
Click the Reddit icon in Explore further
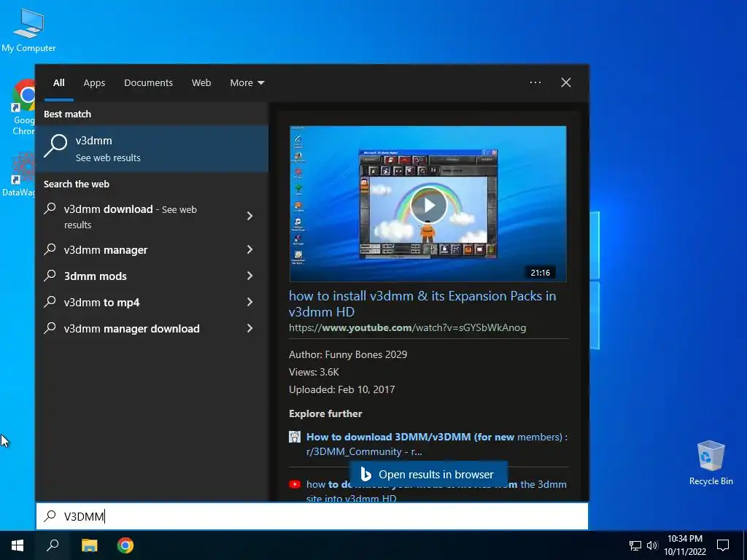(x=295, y=437)
